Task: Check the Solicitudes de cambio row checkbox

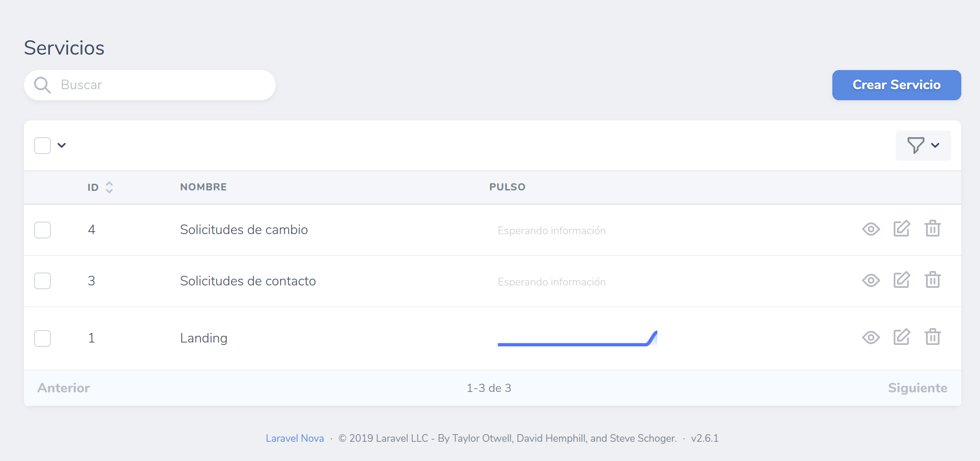Action: [x=43, y=230]
